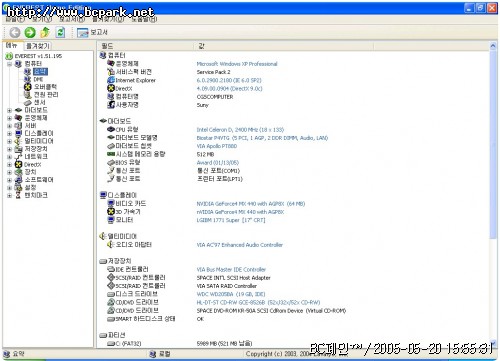Select EVEREST v1.51.195 root tree node
This screenshot has width=500, height=361.
point(38,56)
